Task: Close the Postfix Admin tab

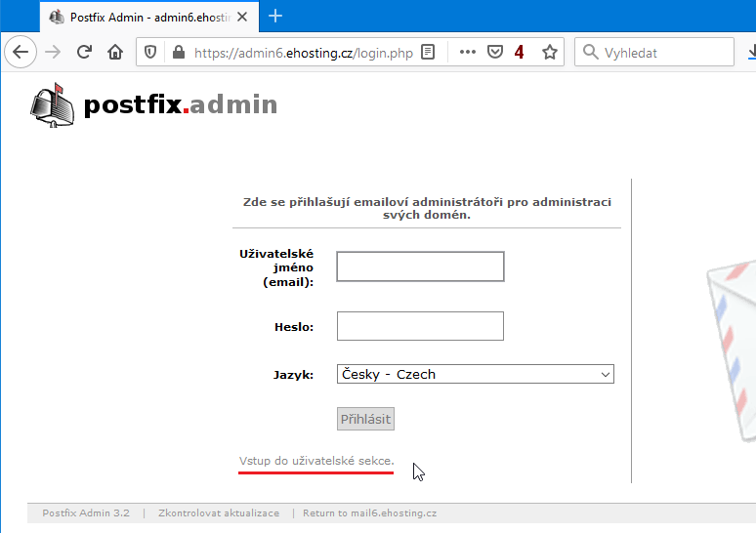Action: click(x=242, y=18)
